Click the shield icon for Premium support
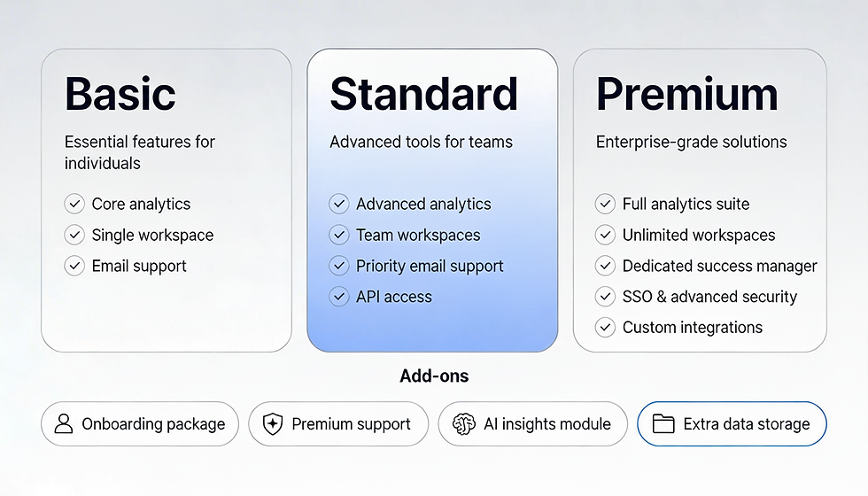 273,424
